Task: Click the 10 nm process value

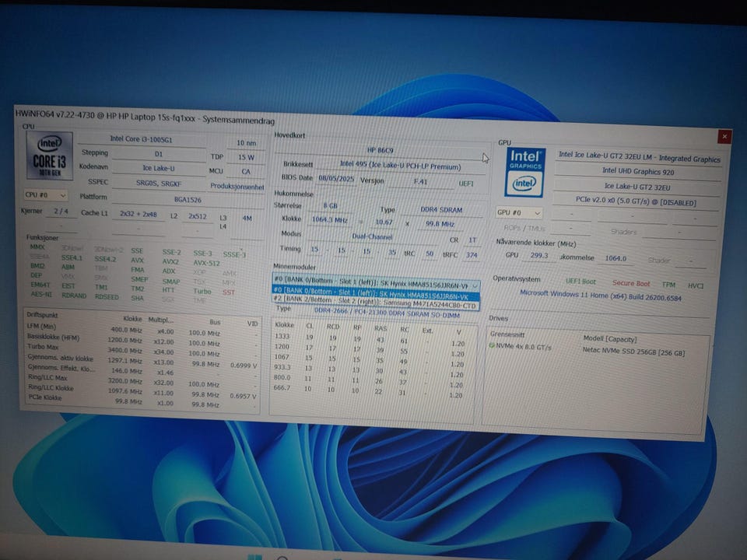Action: pos(247,143)
